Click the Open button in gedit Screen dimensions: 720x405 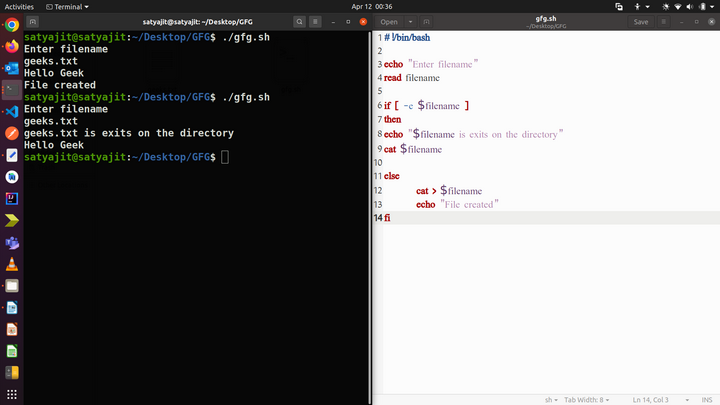[389, 21]
